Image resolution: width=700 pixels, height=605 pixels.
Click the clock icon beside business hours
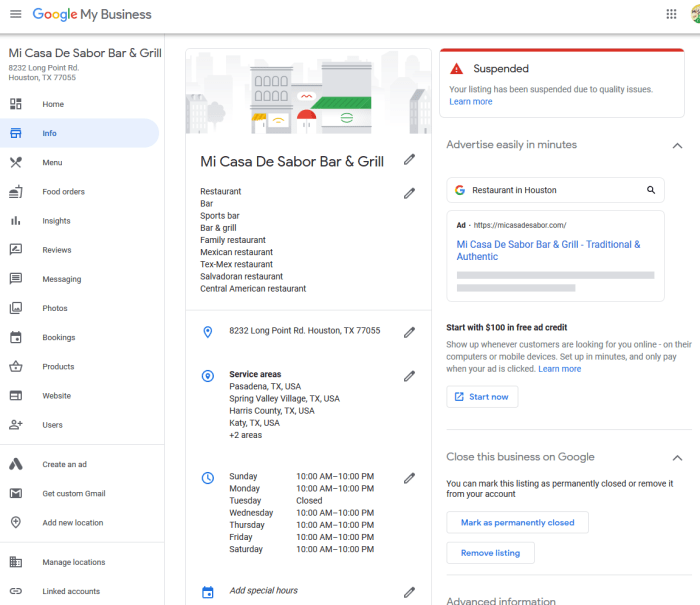click(208, 478)
